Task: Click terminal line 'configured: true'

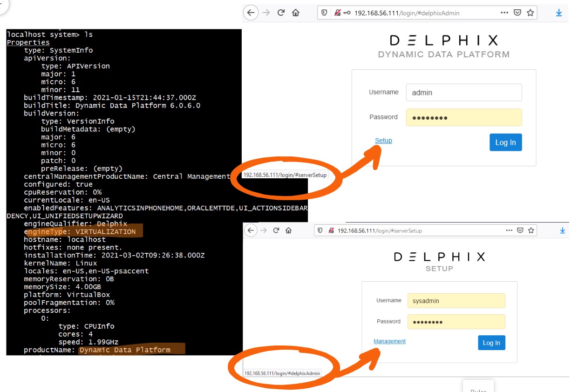Action: tap(58, 184)
